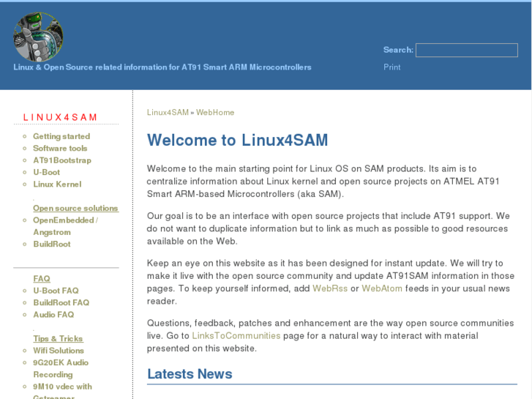Open the Linux4SAM breadcrumb link
The image size is (532, 399).
(x=168, y=113)
